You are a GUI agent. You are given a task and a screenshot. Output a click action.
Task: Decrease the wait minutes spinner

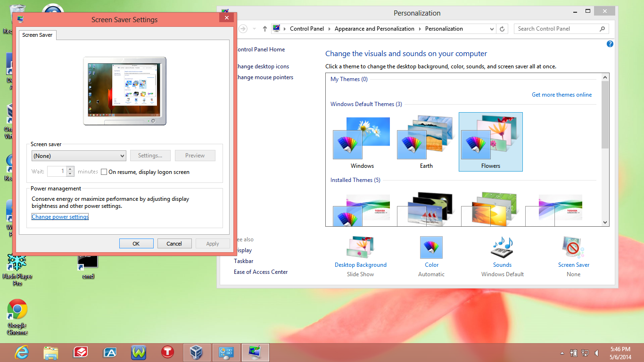point(70,174)
